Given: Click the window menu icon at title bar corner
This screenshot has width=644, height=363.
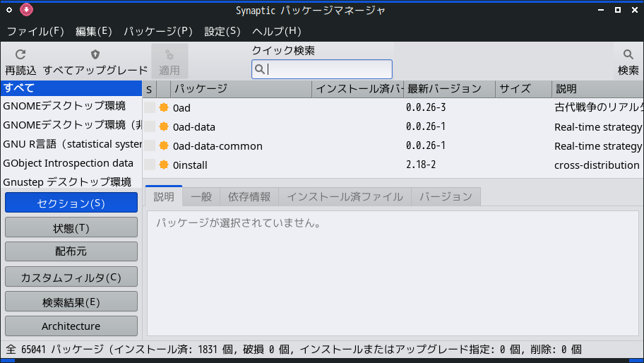Looking at the screenshot, I should tap(9, 10).
